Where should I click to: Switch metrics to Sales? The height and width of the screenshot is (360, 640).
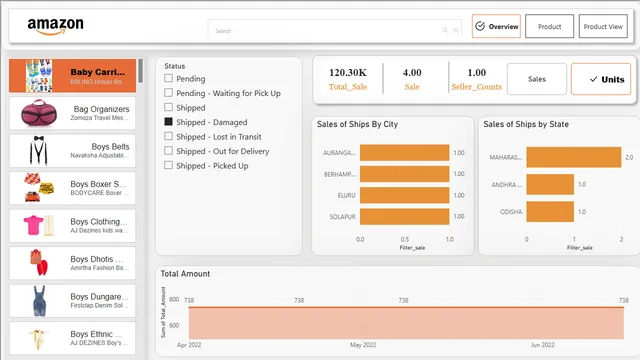(537, 79)
